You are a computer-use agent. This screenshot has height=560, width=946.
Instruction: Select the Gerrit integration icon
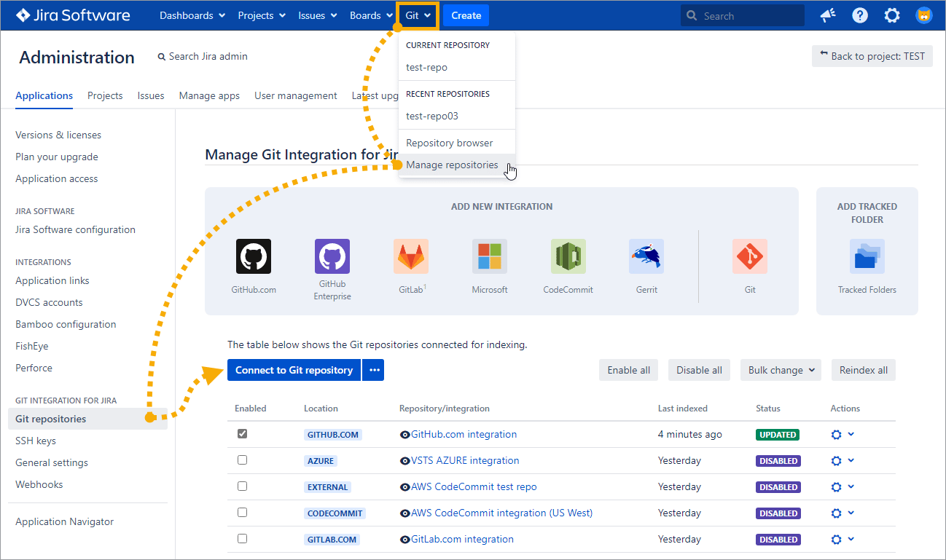pos(646,256)
